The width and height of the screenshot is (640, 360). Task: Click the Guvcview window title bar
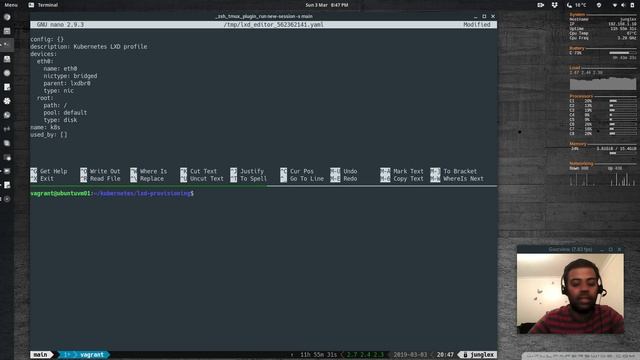pos(570,249)
